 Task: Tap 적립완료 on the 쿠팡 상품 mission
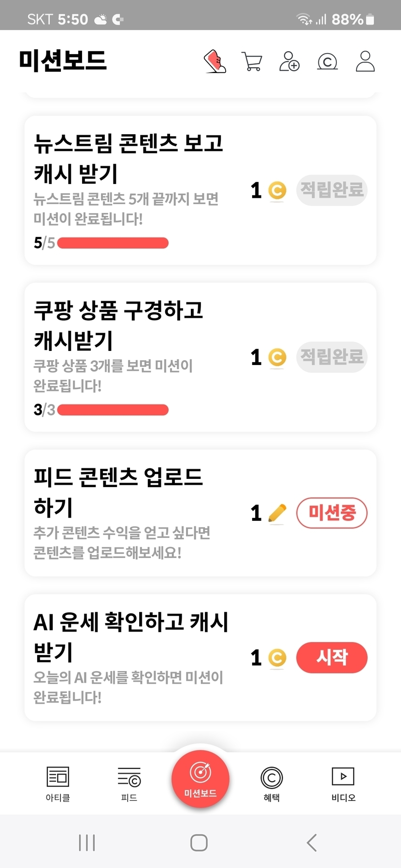(332, 357)
